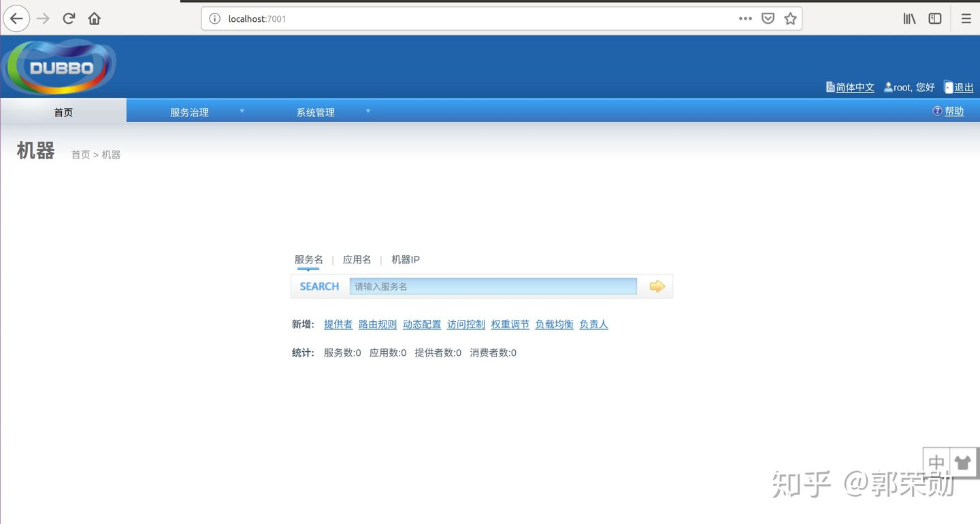Toggle the browser sidebar icon
This screenshot has height=524, width=980.
[935, 18]
